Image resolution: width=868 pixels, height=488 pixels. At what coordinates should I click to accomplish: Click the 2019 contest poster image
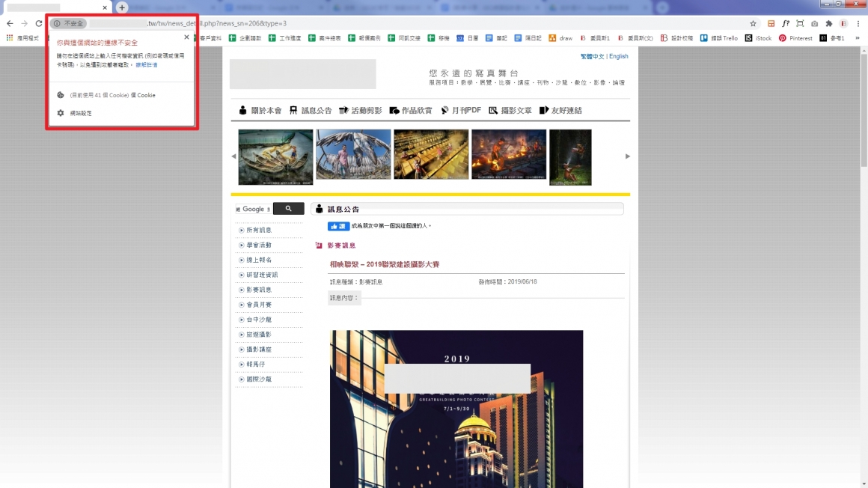tap(456, 409)
